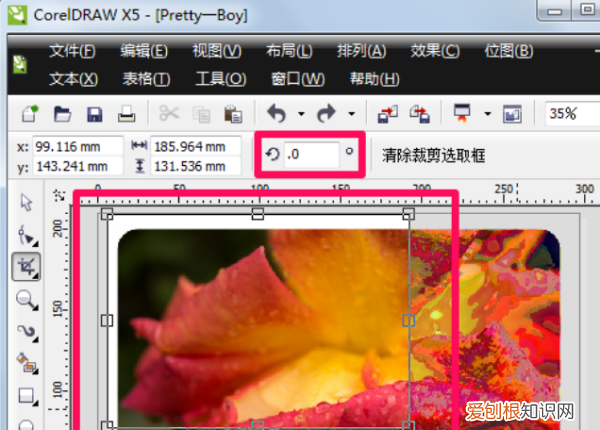
Task: Choose the Freehand curve tool
Action: (26, 330)
